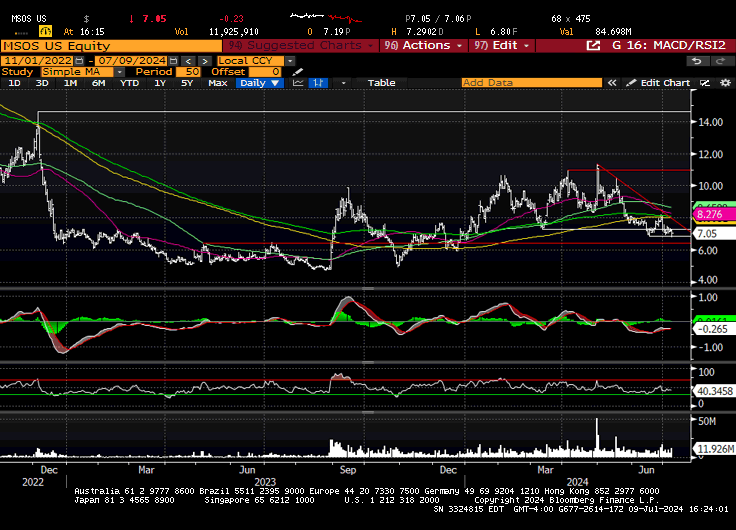This screenshot has height=530, width=736.
Task: Click the 11.926M volume label
Action: coord(714,449)
